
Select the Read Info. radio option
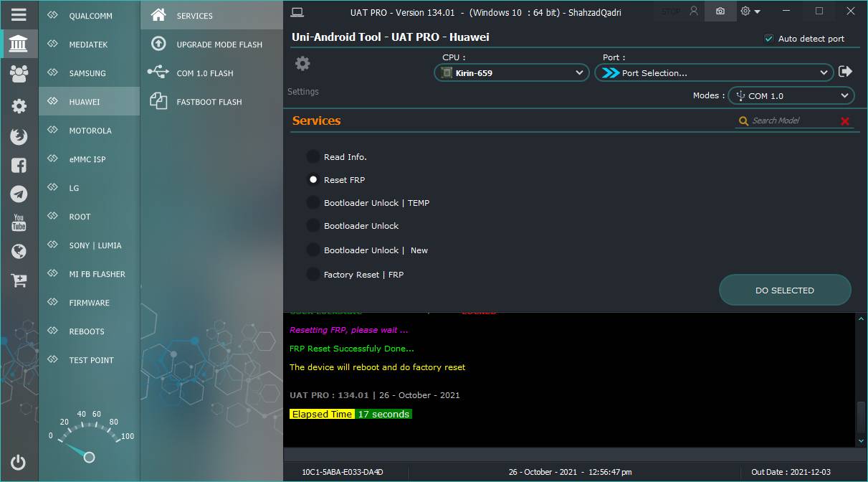tap(313, 156)
